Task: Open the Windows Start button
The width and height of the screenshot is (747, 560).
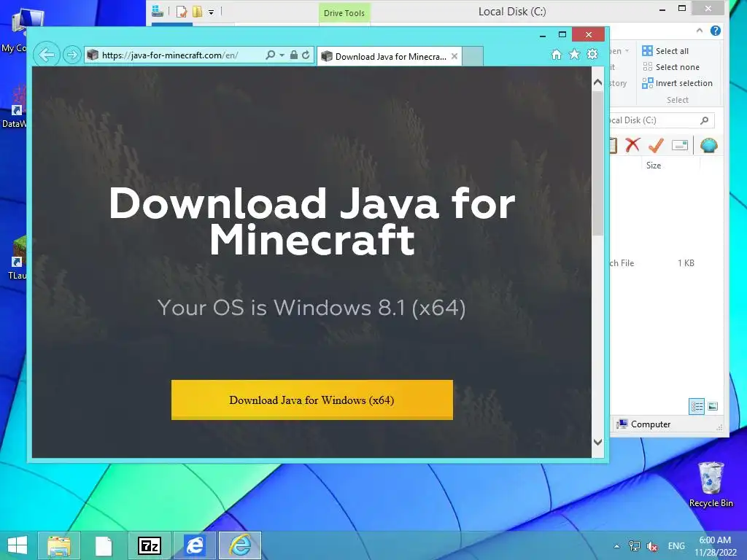Action: tap(18, 545)
